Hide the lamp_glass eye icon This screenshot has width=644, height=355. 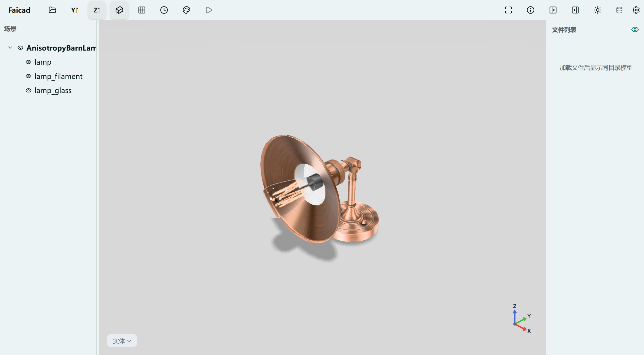tap(28, 90)
